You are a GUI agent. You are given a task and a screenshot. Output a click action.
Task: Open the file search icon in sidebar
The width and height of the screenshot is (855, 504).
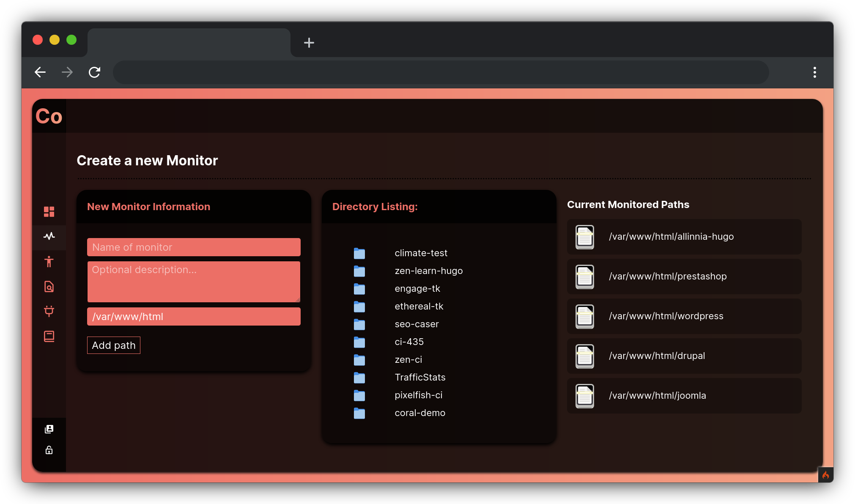point(49,287)
